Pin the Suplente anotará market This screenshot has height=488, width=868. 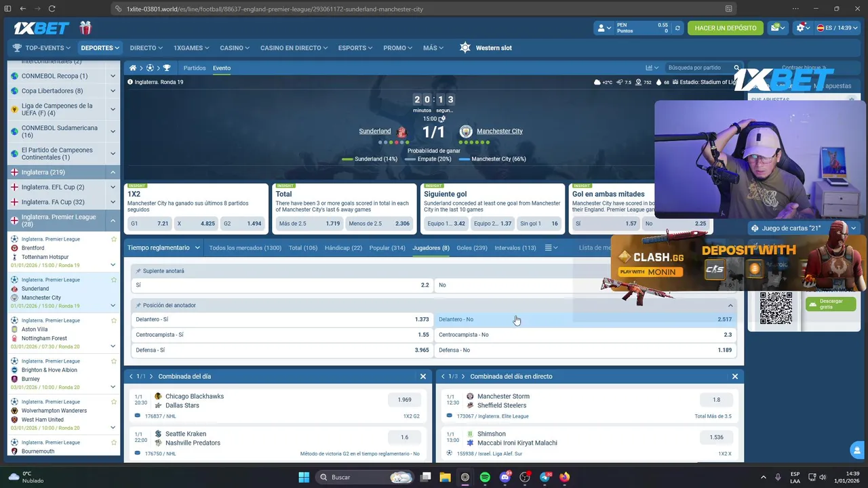[138, 271]
